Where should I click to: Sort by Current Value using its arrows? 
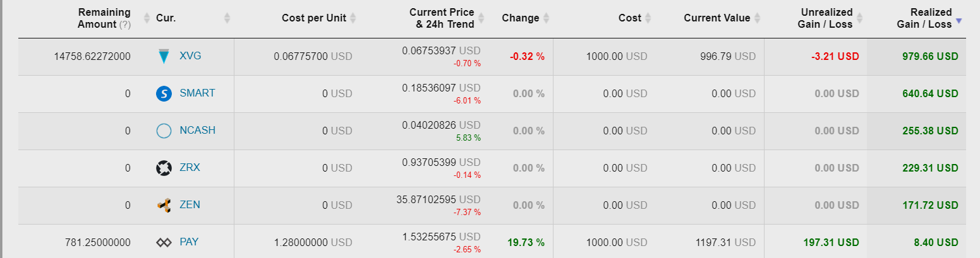[x=758, y=18]
